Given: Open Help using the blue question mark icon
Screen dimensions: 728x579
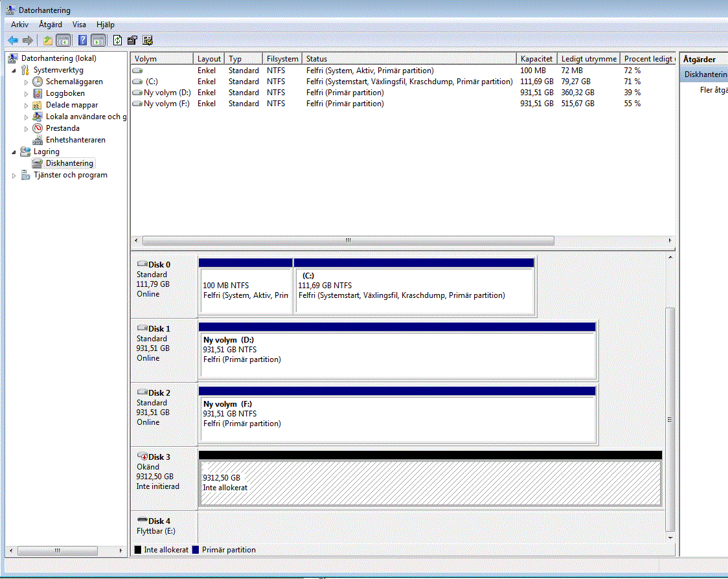Looking at the screenshot, I should coord(82,40).
